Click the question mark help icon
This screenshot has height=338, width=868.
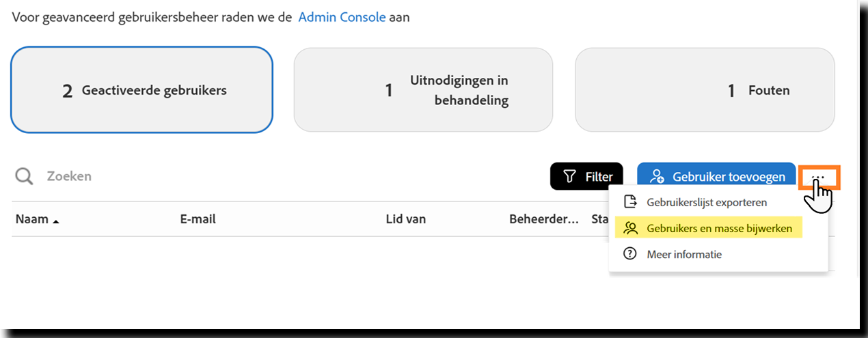point(630,254)
